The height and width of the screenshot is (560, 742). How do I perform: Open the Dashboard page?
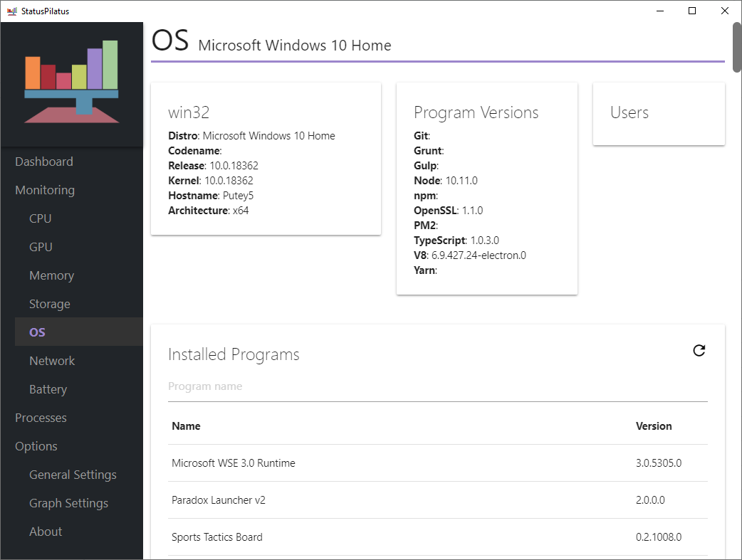tap(44, 162)
